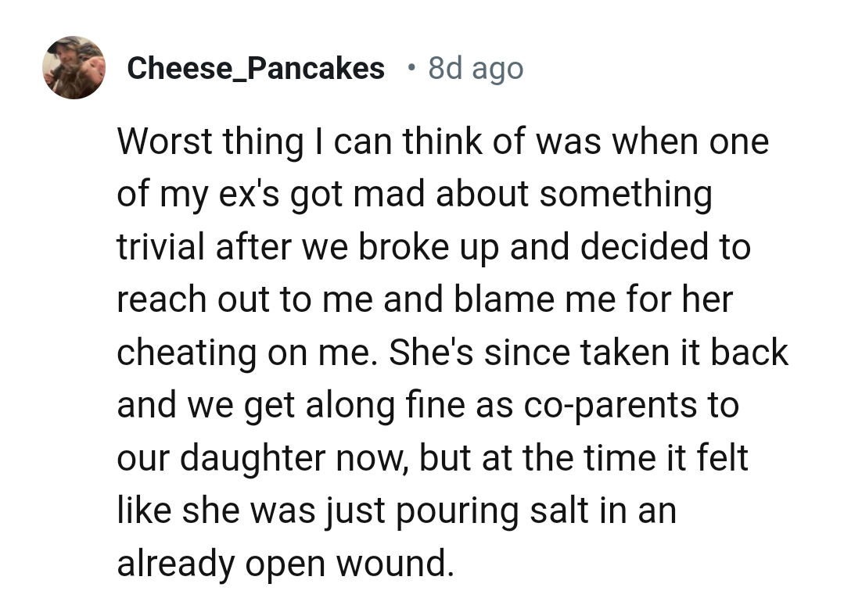Open the Cheese_Pancakes username link
The width and height of the screenshot is (844, 616).
point(255,69)
